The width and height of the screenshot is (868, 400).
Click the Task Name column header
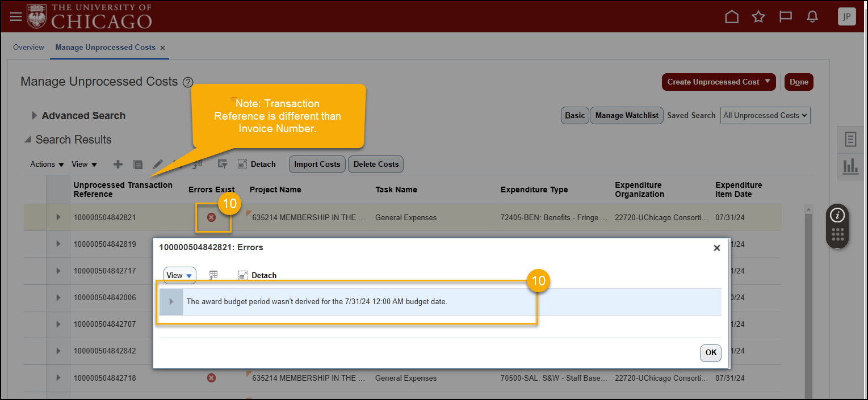(396, 190)
